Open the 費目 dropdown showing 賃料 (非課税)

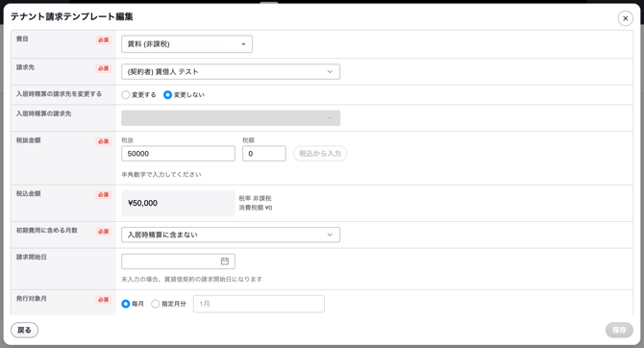[x=186, y=44]
